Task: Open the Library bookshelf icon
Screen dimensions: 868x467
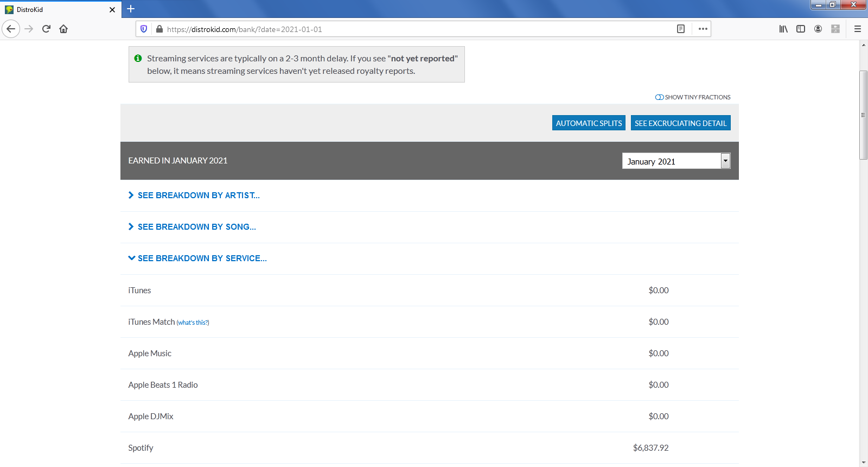Action: pyautogui.click(x=783, y=29)
